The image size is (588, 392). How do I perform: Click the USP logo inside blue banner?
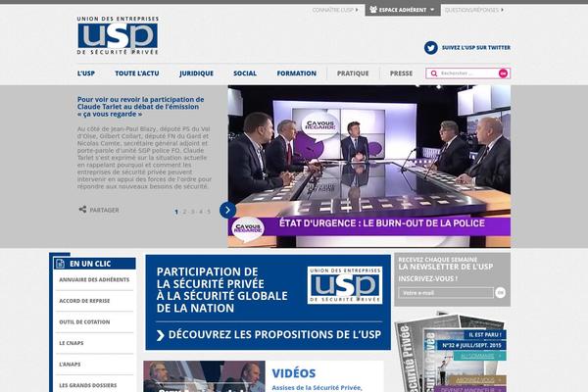tap(345, 285)
